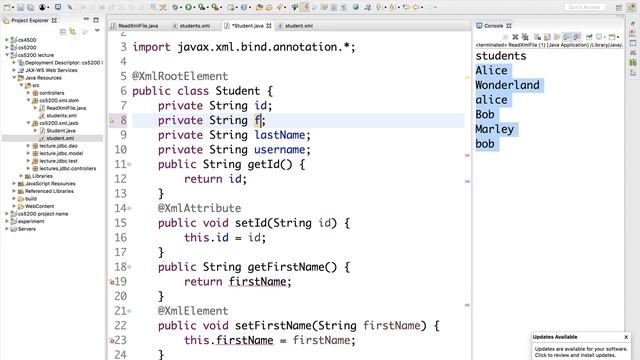Click Collapse All in Project Explorer toolbar
Viewport: 640px width, 360px height.
(63, 31)
